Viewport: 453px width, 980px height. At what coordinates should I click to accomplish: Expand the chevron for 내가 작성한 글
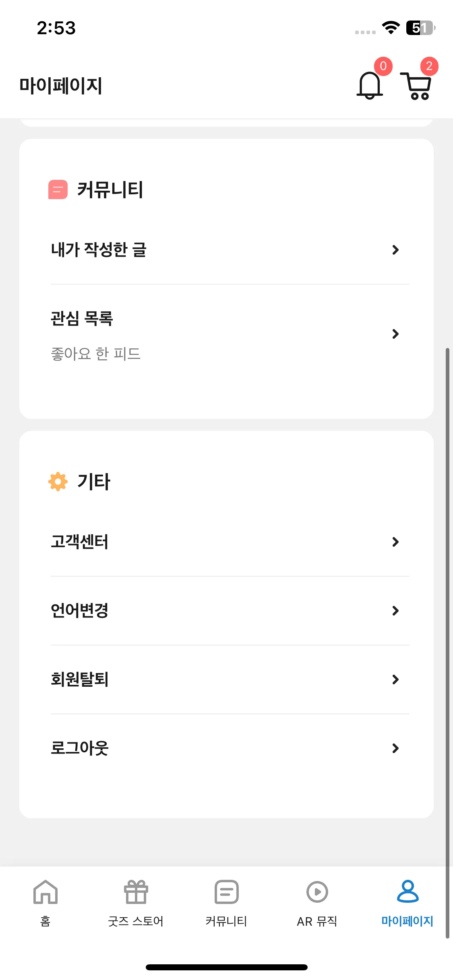coord(395,250)
